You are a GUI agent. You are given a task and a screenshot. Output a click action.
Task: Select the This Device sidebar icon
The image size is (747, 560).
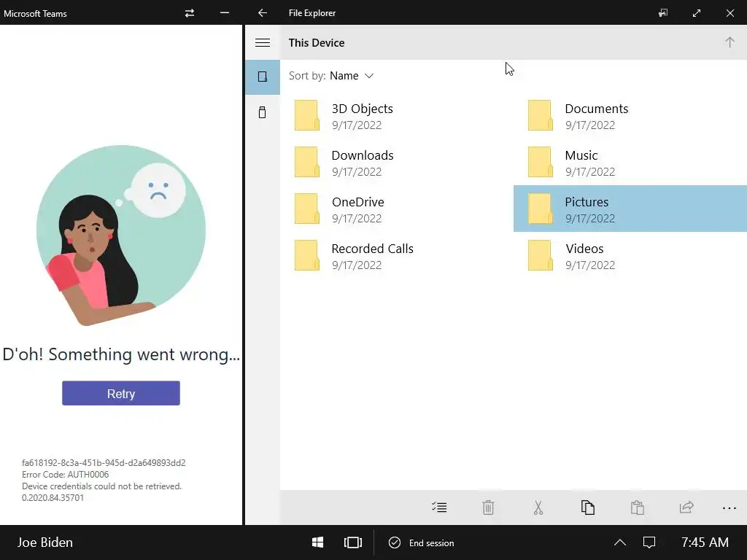coord(263,77)
